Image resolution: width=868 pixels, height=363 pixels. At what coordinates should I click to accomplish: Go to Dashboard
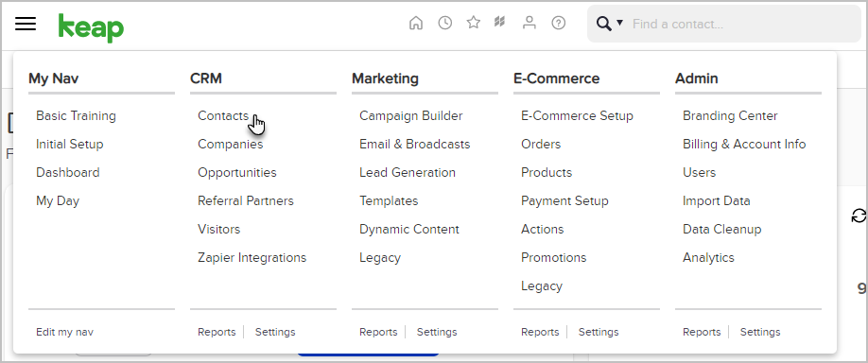(x=67, y=172)
